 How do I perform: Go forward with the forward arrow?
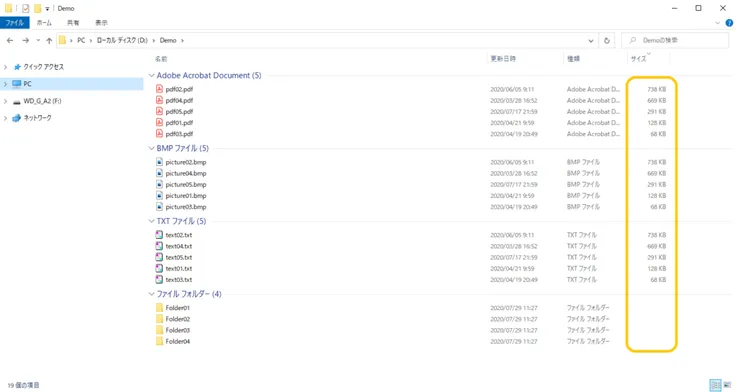click(x=26, y=40)
